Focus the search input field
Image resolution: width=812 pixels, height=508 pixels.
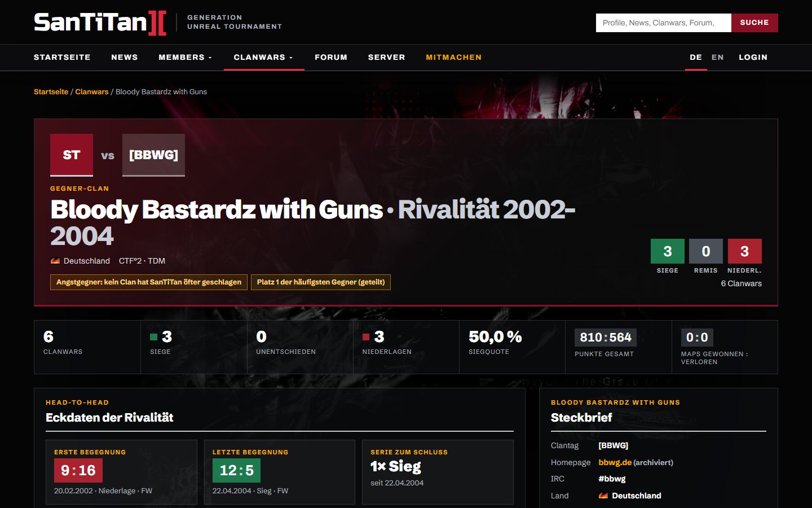664,23
